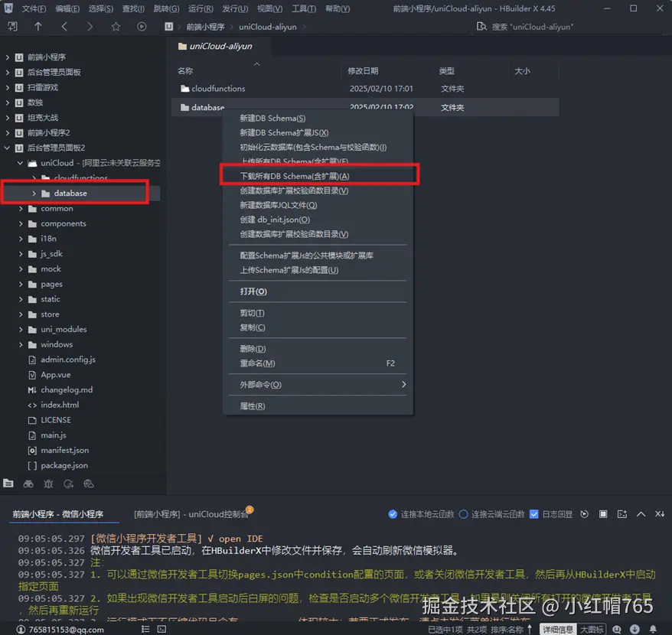
Task: Click the star bookmark icon in toolbar
Action: click(x=116, y=27)
